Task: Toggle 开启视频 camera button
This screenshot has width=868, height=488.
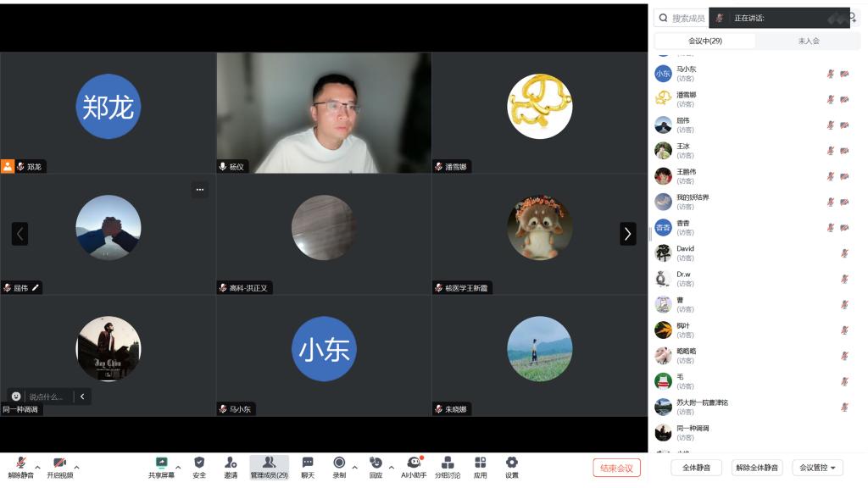Action: point(59,467)
